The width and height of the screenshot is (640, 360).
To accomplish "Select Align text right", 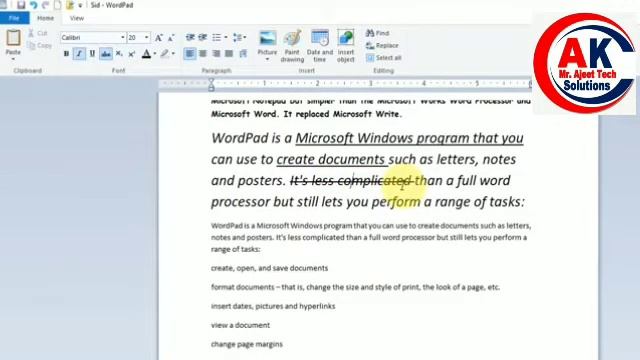I will pyautogui.click(x=216, y=53).
